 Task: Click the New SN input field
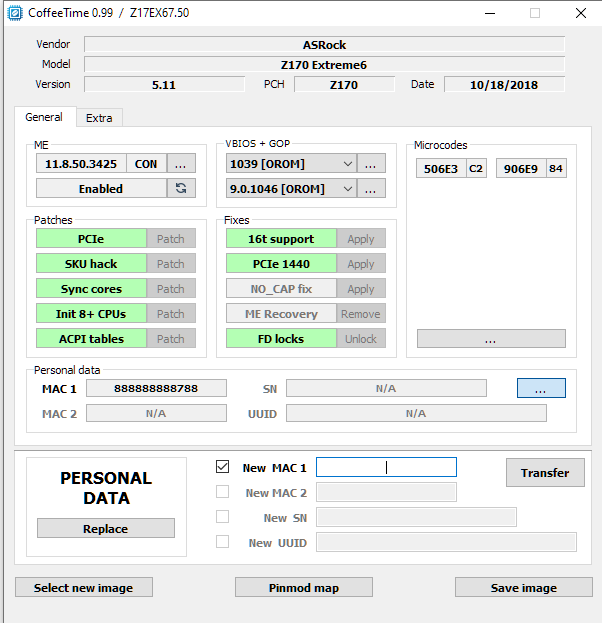pyautogui.click(x=416, y=517)
